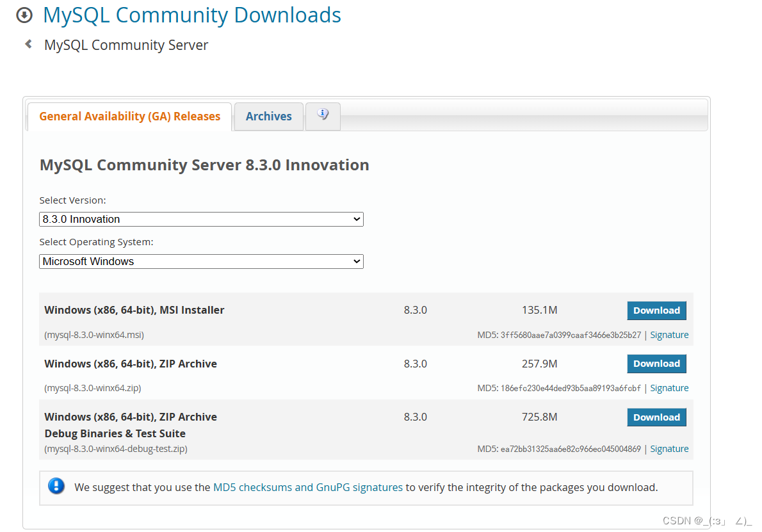
Task: Open the MySQL Community Downloads heading link
Action: (x=192, y=15)
